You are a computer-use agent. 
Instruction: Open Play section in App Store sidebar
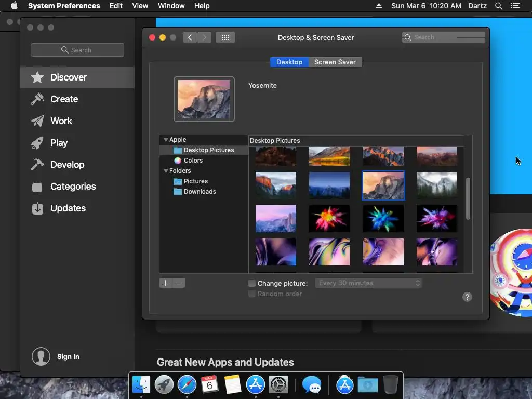pyautogui.click(x=77, y=143)
